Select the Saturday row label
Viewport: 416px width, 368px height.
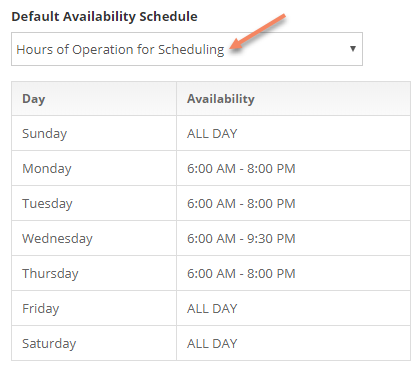pos(49,344)
